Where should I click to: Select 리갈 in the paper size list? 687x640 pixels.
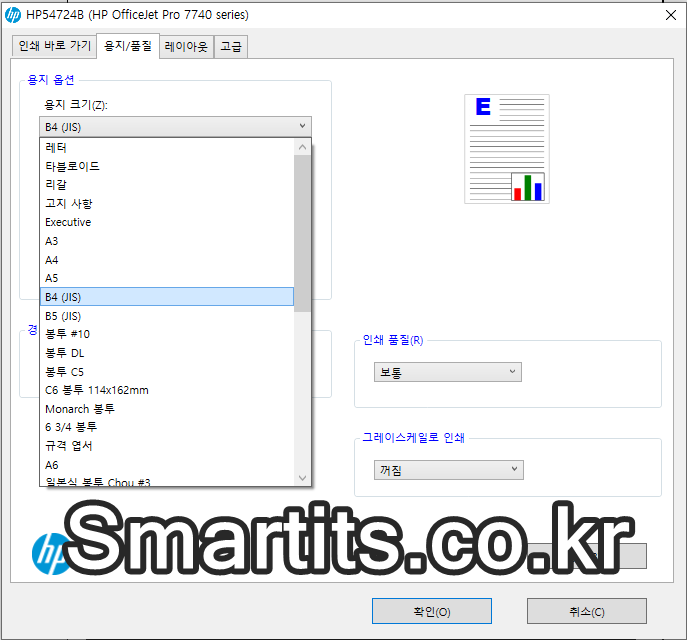[x=167, y=185]
